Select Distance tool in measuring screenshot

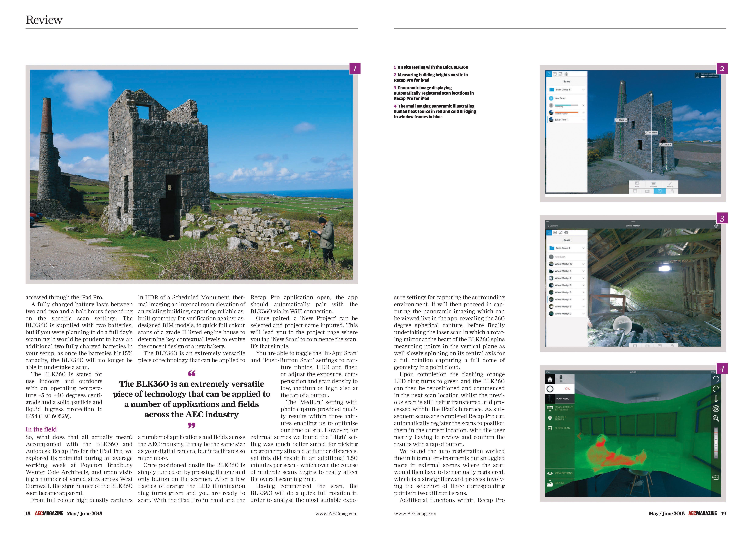pyautogui.click(x=654, y=184)
